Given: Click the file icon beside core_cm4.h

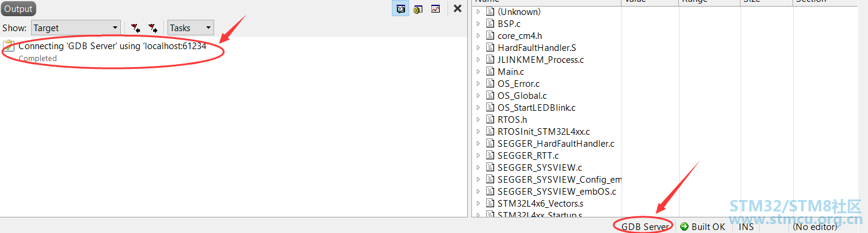Looking at the screenshot, I should pos(490,35).
